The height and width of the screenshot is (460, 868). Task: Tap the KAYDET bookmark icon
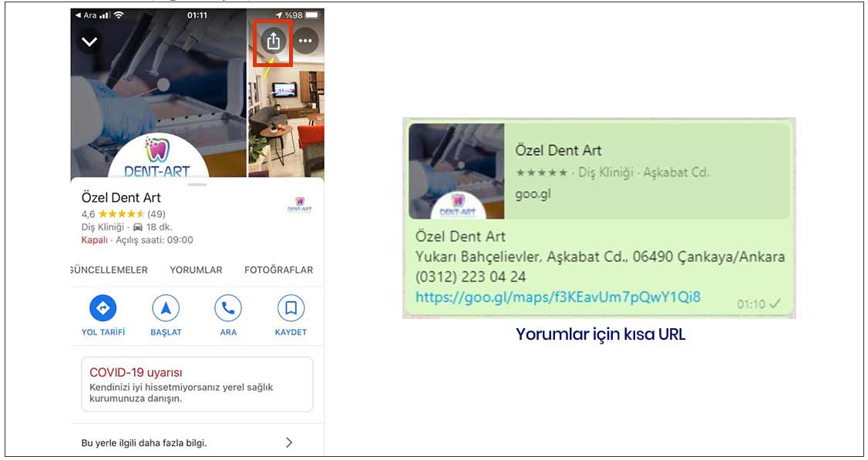tap(291, 307)
